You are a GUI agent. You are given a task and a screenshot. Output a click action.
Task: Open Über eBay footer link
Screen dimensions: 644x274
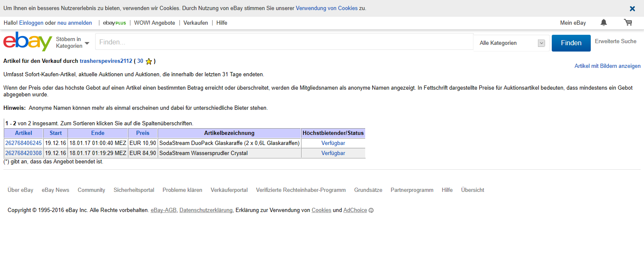click(x=21, y=190)
